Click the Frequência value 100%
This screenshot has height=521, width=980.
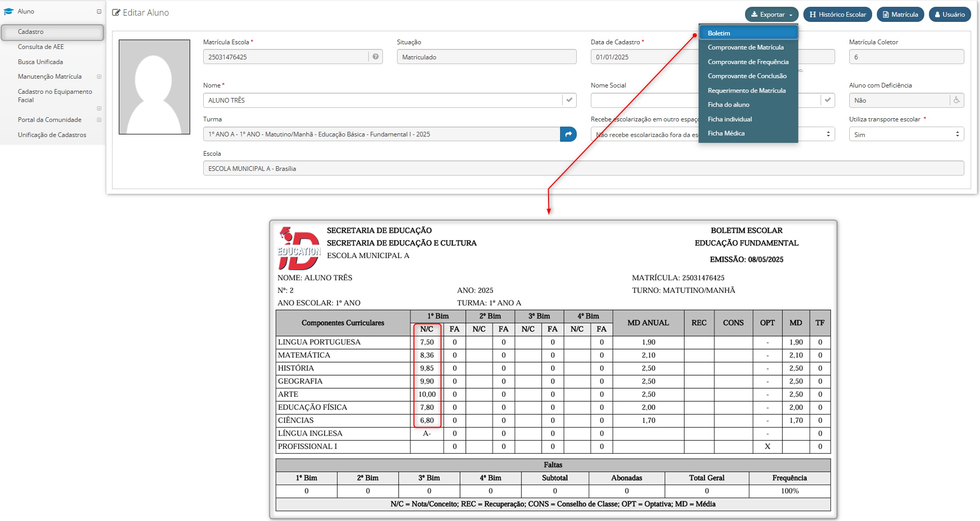tap(790, 491)
